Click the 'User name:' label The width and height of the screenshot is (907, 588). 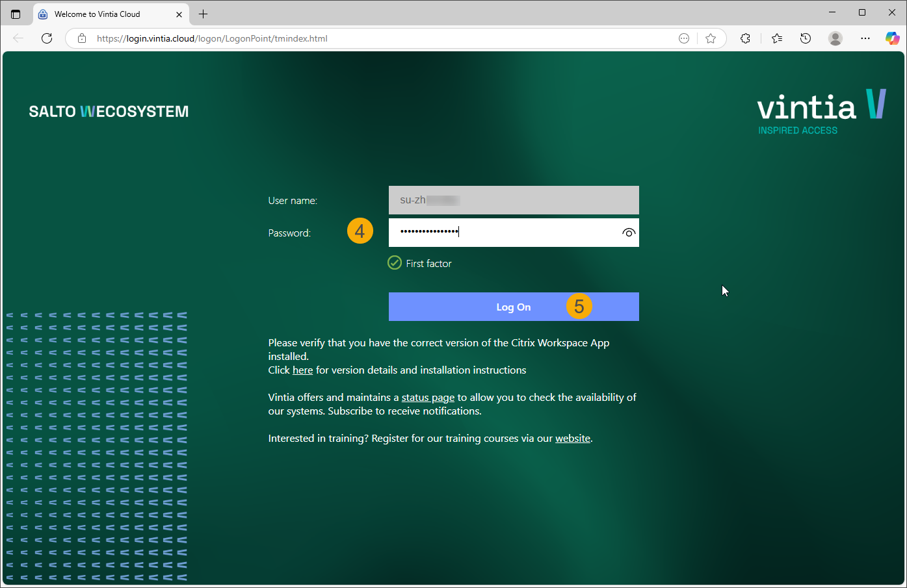tap(293, 201)
